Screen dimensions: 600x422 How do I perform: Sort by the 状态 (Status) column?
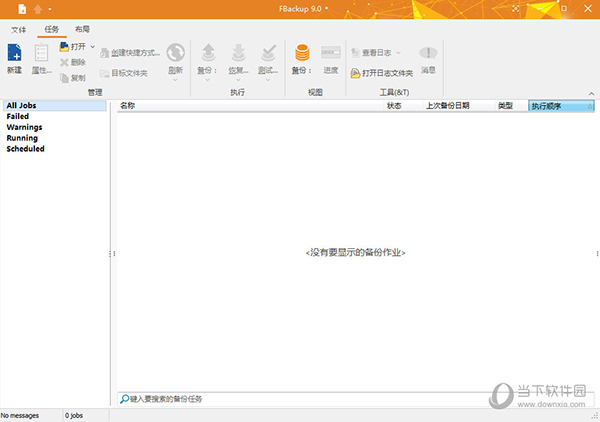coord(403,106)
